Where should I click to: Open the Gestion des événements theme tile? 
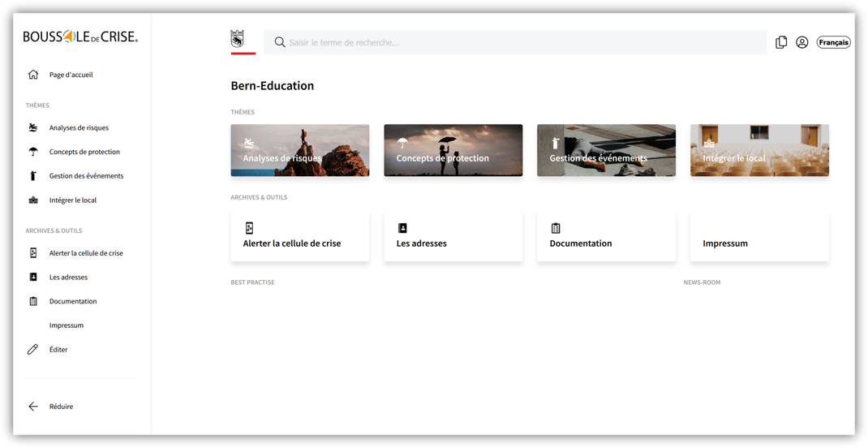[606, 150]
